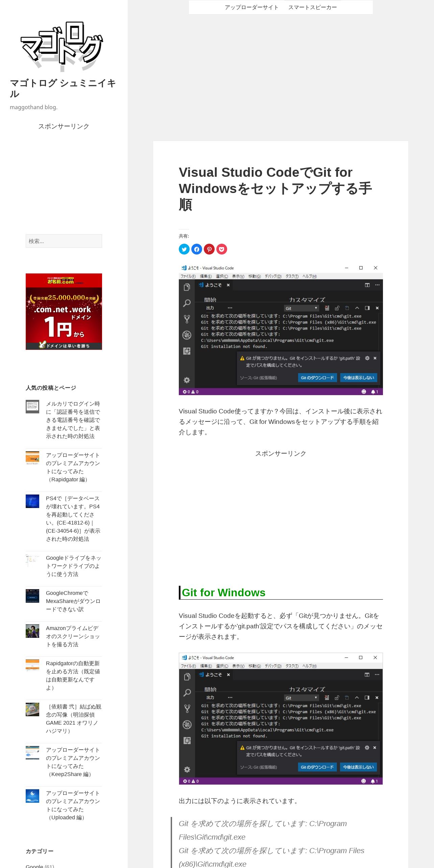Open the Rapidgatorの自動更新を止める方法 post
Screen dimensions: 434x868
(x=73, y=676)
